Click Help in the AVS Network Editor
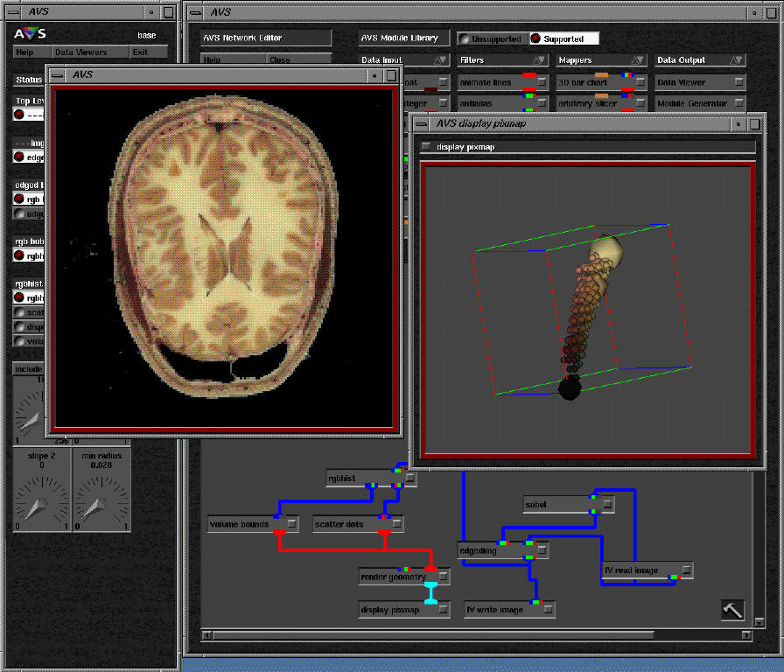Viewport: 784px width, 672px height. pyautogui.click(x=233, y=59)
